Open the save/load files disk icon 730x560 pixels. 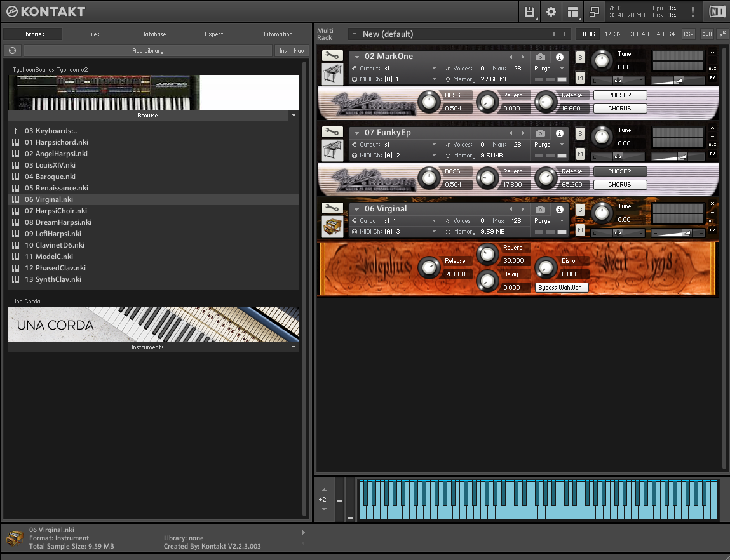point(529,11)
